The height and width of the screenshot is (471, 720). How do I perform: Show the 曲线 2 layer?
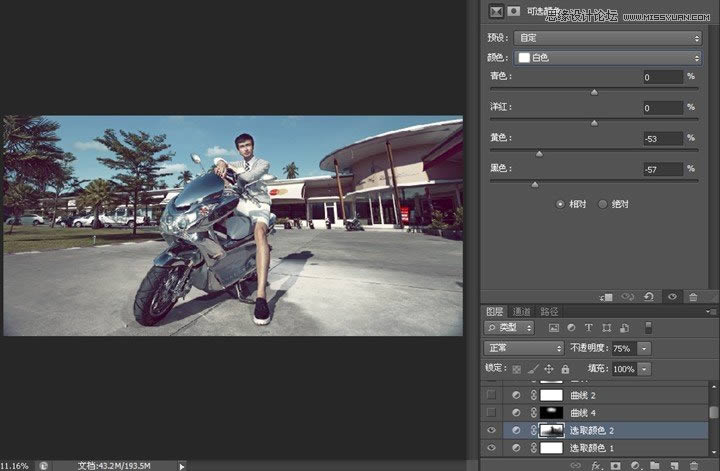[x=491, y=395]
